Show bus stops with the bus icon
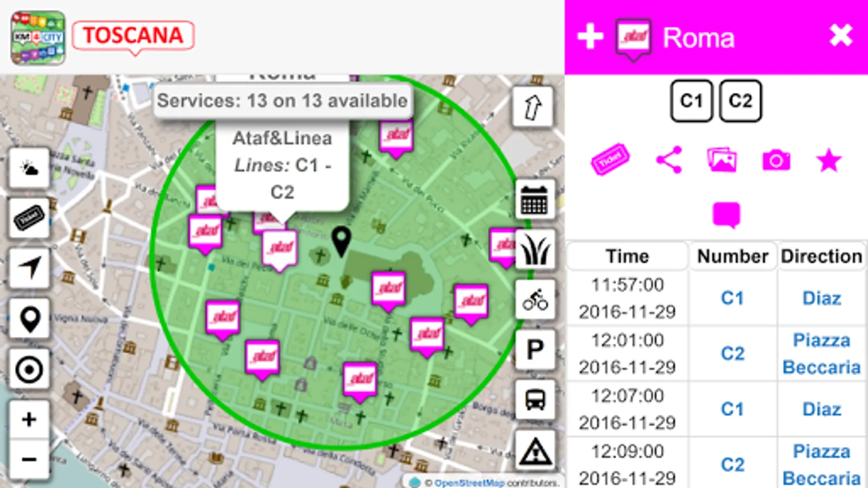The width and height of the screenshot is (868, 488). point(535,400)
